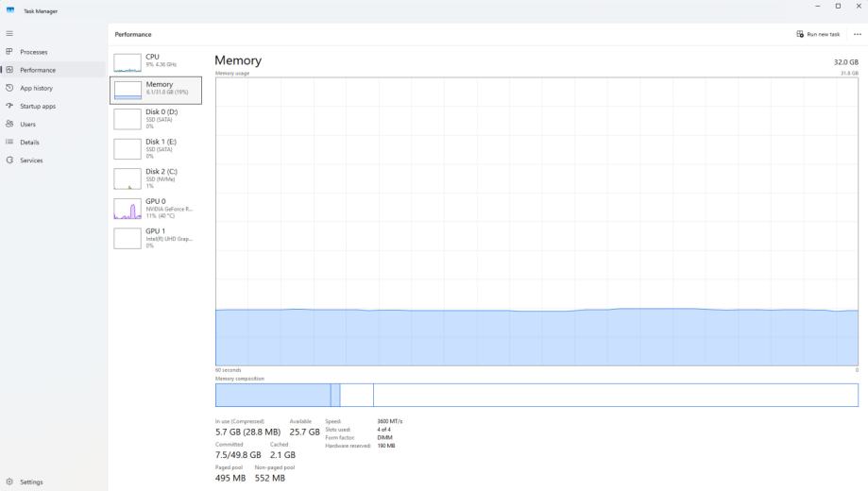Image resolution: width=868 pixels, height=491 pixels.
Task: Click the 'Memory' heading text
Action: tap(238, 60)
